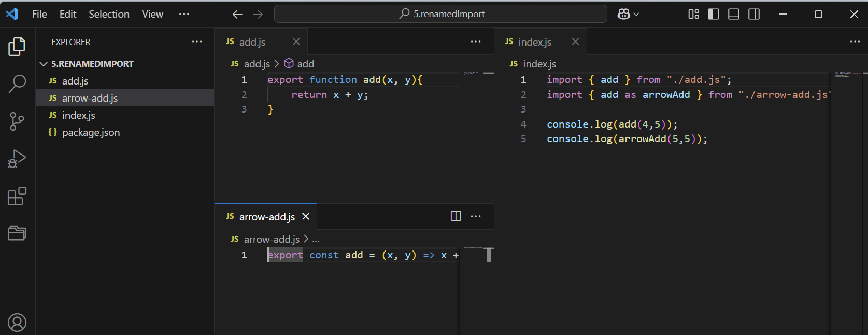The image size is (868, 335).
Task: Open index.js in the explorer
Action: (124, 115)
